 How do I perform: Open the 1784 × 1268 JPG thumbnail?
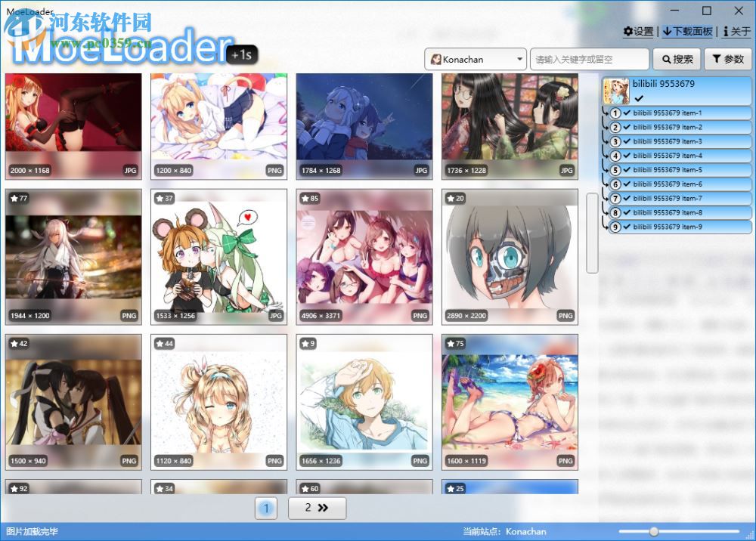point(364,126)
